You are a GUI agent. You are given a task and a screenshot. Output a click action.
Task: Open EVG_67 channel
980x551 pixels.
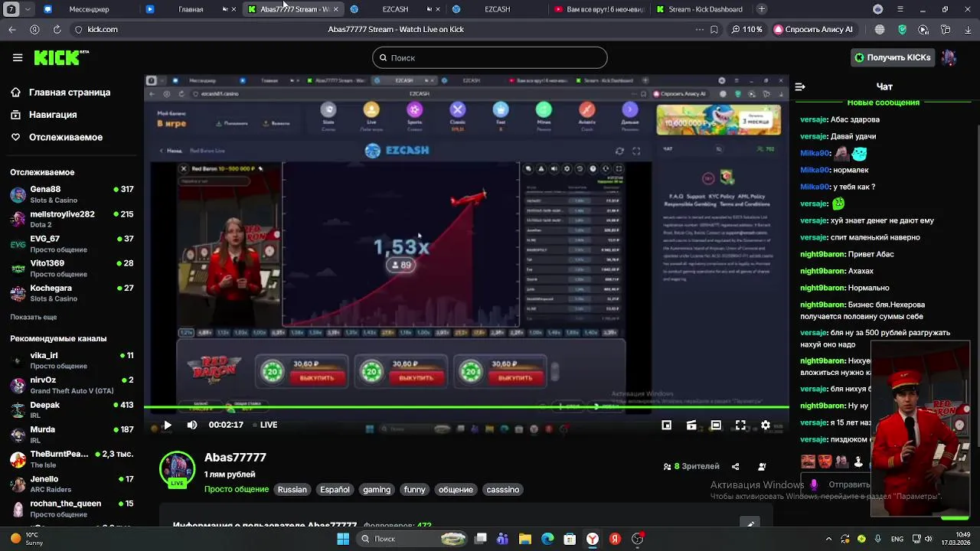tap(71, 243)
